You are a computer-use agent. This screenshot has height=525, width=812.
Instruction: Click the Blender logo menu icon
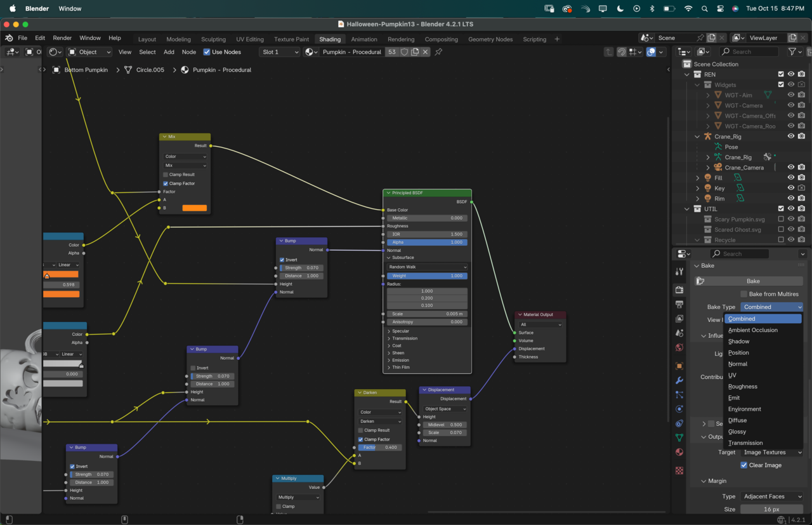(10, 38)
